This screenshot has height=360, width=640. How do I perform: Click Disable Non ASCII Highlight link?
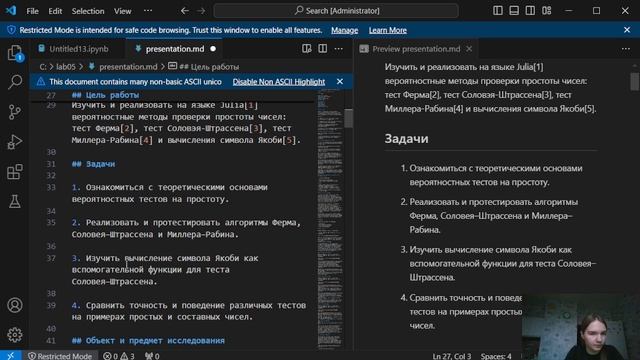click(279, 82)
